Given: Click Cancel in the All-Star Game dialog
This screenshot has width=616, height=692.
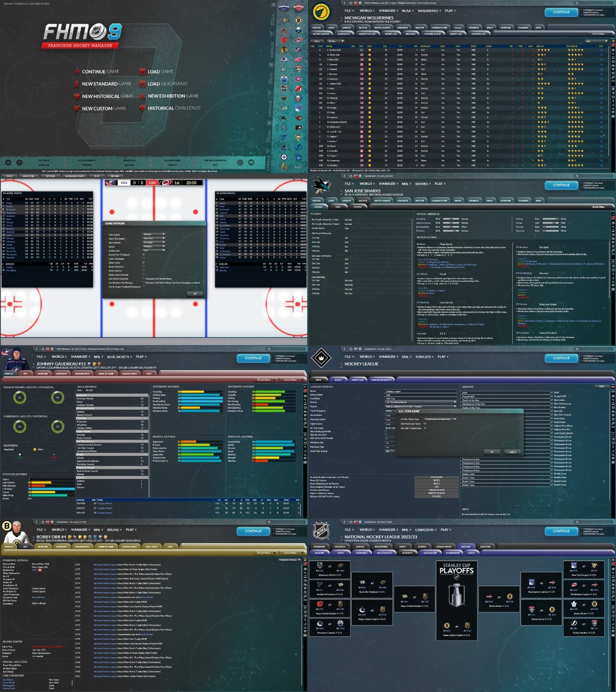Looking at the screenshot, I should point(512,452).
